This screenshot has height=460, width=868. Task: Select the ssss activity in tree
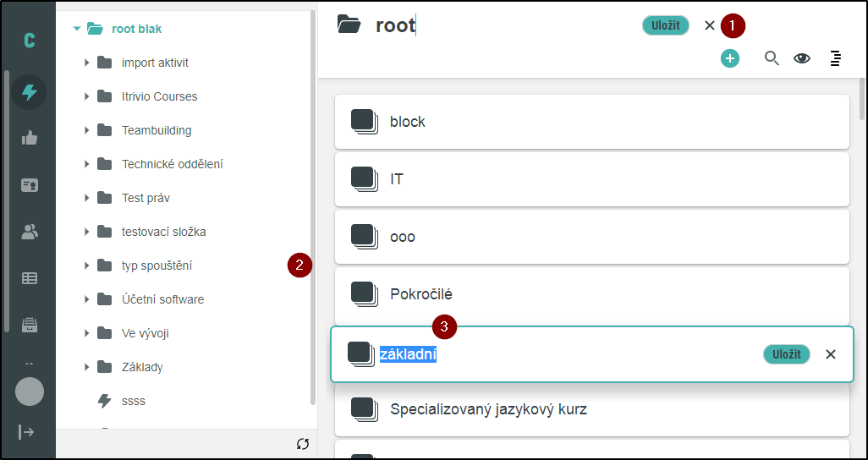133,401
